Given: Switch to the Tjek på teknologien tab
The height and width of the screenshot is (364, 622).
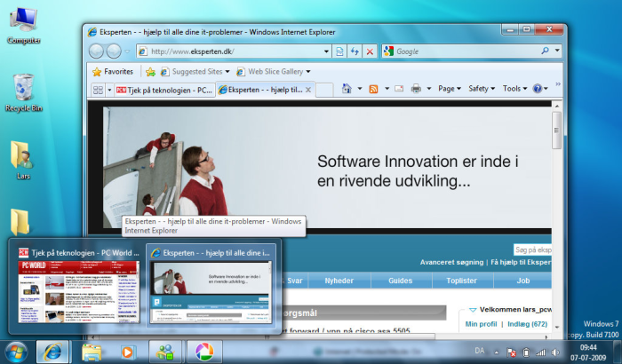Looking at the screenshot, I should point(164,90).
